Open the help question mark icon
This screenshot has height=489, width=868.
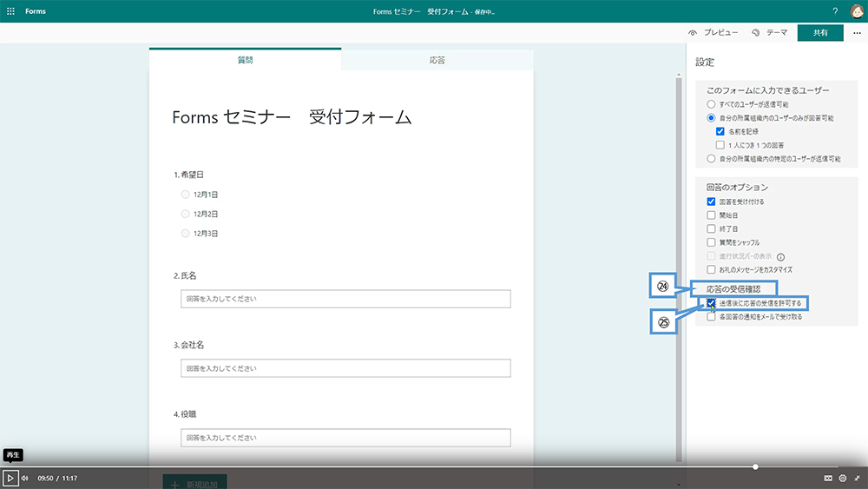click(x=835, y=11)
